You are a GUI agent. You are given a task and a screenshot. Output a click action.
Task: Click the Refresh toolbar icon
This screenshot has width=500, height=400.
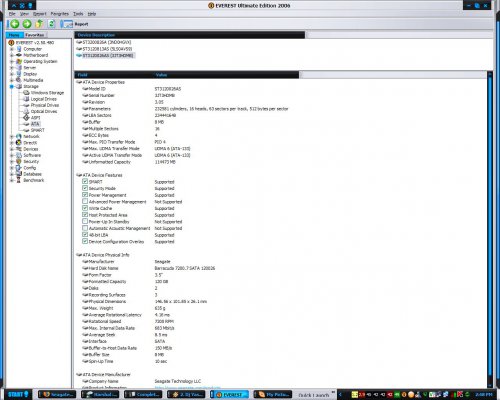(51, 24)
